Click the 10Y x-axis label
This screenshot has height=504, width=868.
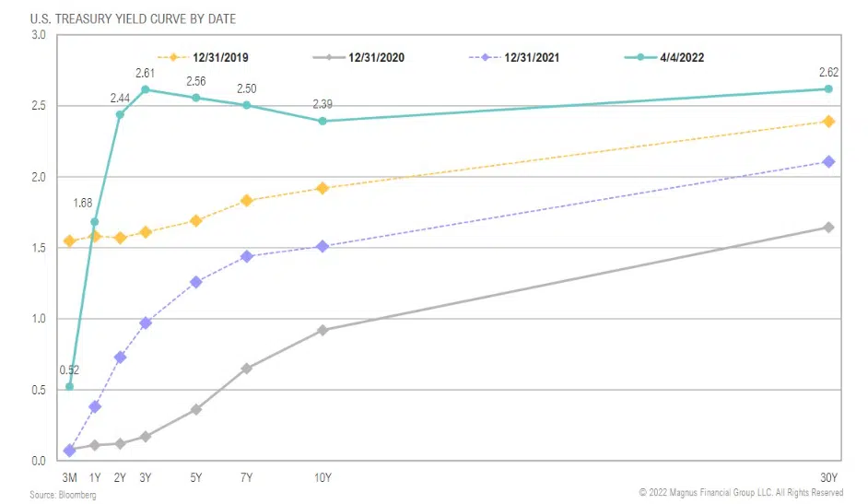click(x=323, y=477)
